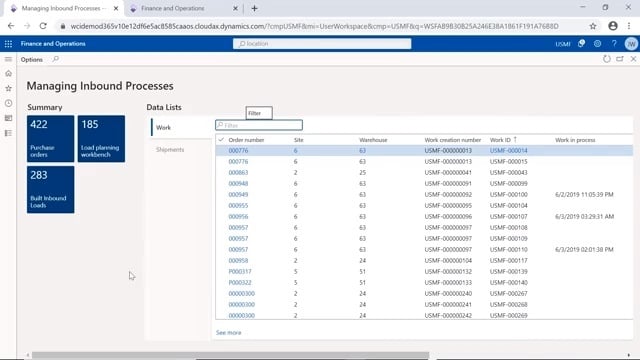Open the Settings gear icon
The width and height of the screenshot is (640, 360).
[597, 44]
